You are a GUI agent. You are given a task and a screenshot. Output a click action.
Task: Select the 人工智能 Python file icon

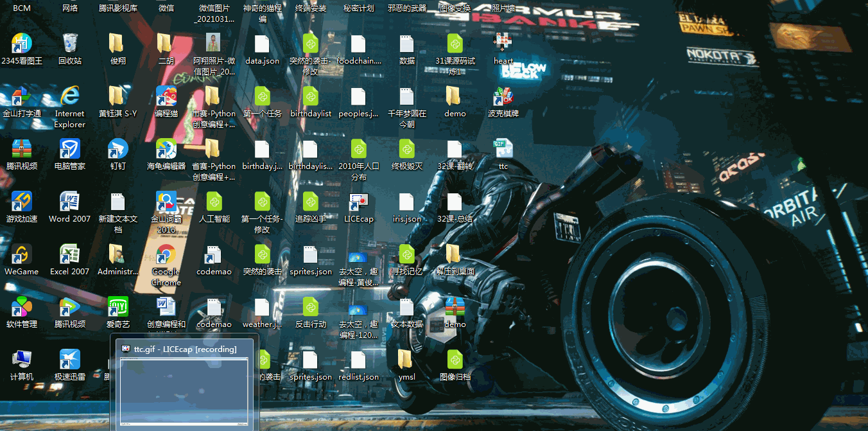[214, 202]
